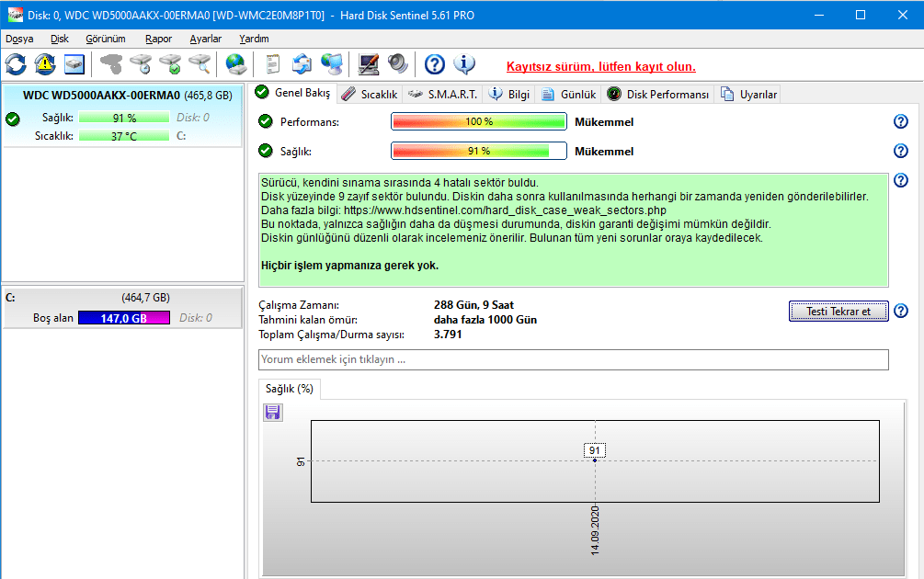Click the Çalışma Zamanı label

pyautogui.click(x=299, y=305)
